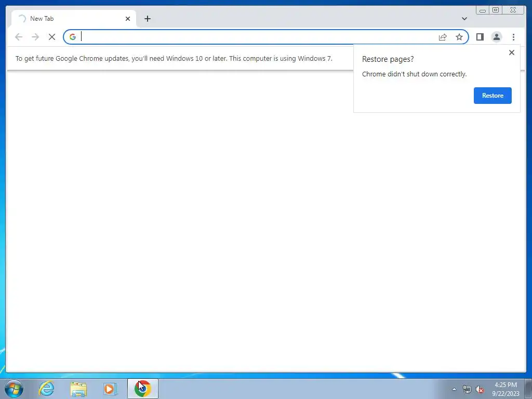
Task: Launch Internet Explorer from taskbar
Action: point(47,389)
